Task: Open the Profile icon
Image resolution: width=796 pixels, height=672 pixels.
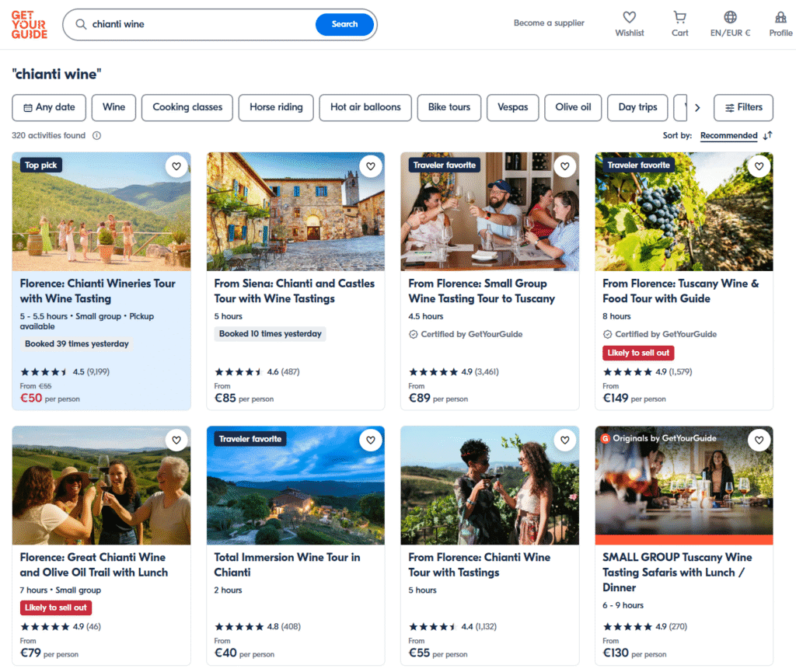Action: coord(780,17)
